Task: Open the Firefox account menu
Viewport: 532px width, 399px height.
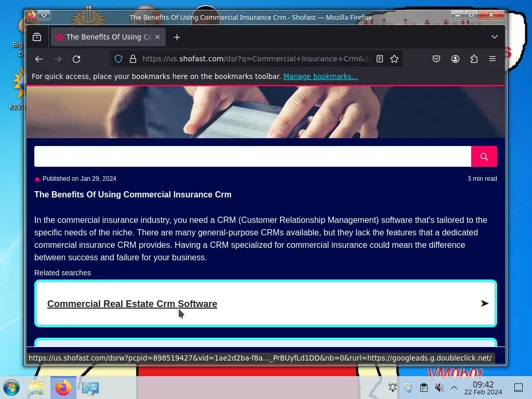Action: (x=455, y=59)
